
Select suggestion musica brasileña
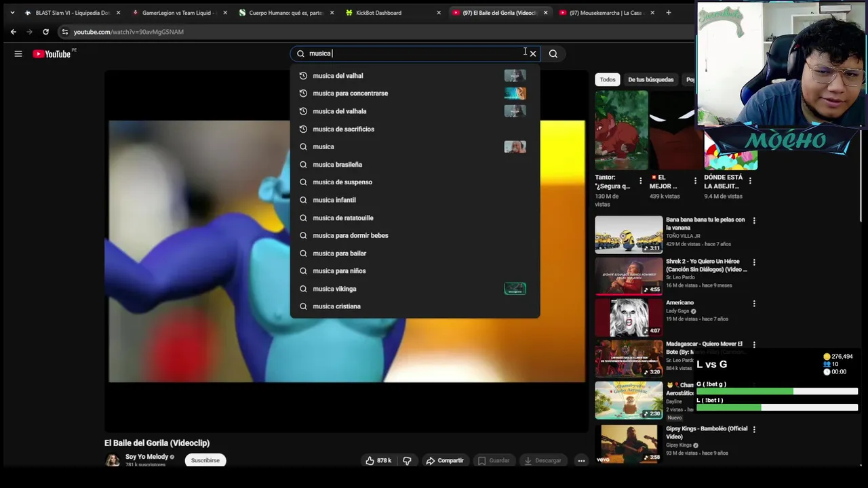[x=415, y=165]
